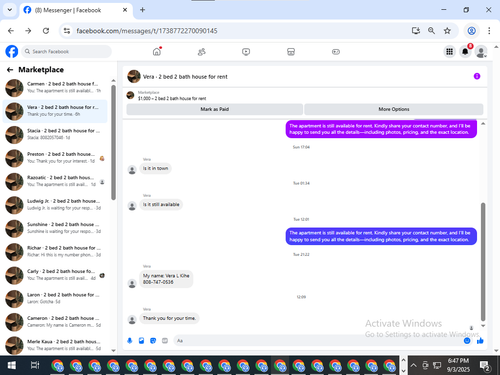This screenshot has width=500, height=375.
Task: Open the Watch video icon
Action: coord(246,52)
